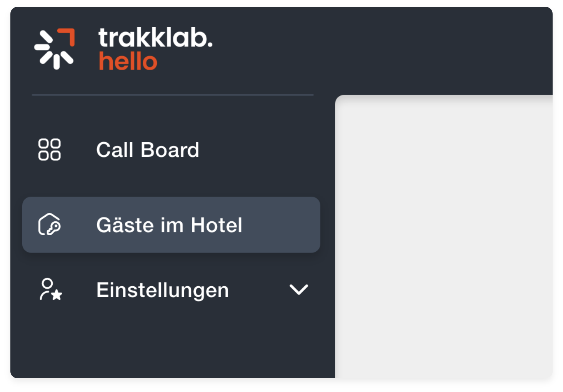This screenshot has width=563, height=392.
Task: Open the Call Board menu item
Action: click(171, 149)
